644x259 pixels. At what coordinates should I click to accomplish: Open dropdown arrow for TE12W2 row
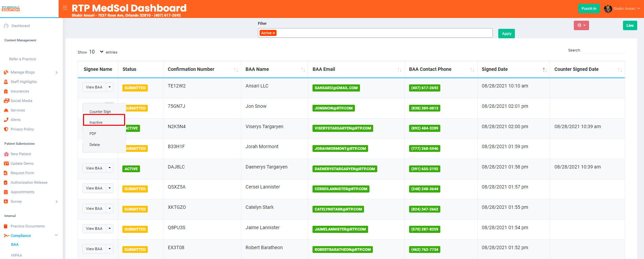tap(109, 87)
